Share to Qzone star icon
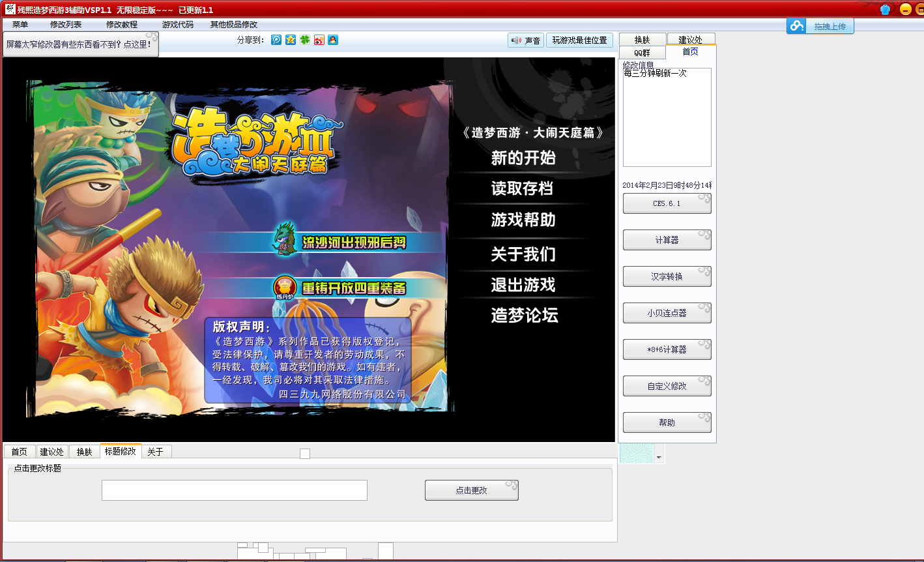This screenshot has width=924, height=562. pyautogui.click(x=291, y=40)
